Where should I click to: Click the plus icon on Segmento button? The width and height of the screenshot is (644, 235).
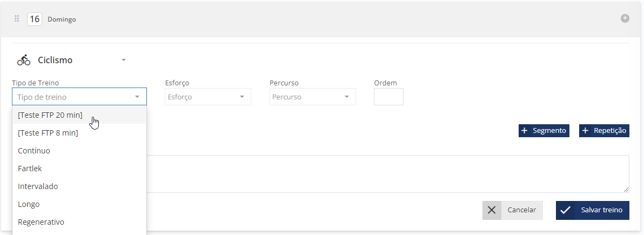click(524, 131)
